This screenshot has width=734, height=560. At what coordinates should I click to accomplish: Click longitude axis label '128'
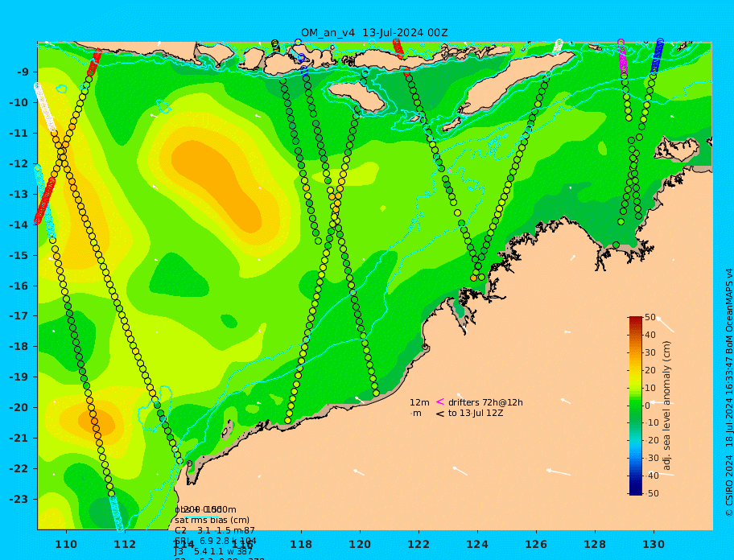(595, 545)
